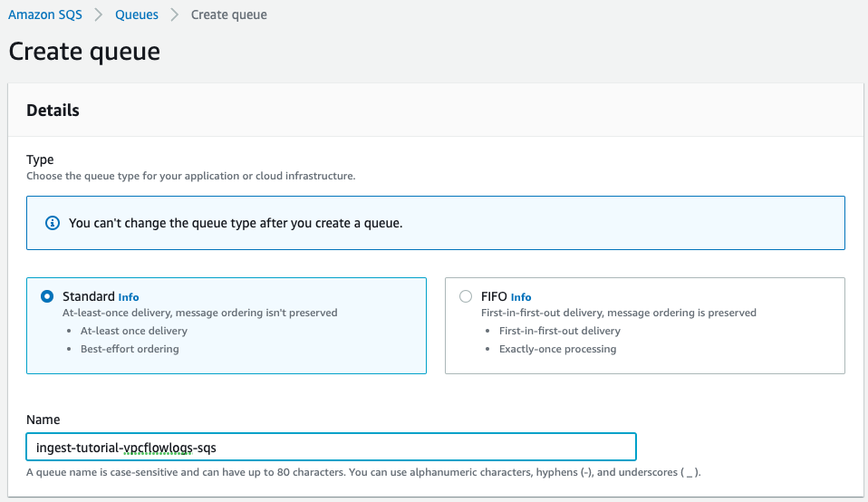Select the FIFO queue type radio button
The image size is (868, 502).
(466, 296)
